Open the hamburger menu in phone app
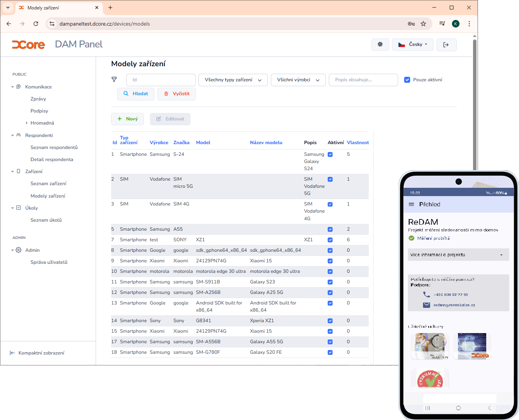The width and height of the screenshot is (519, 420). click(x=411, y=204)
